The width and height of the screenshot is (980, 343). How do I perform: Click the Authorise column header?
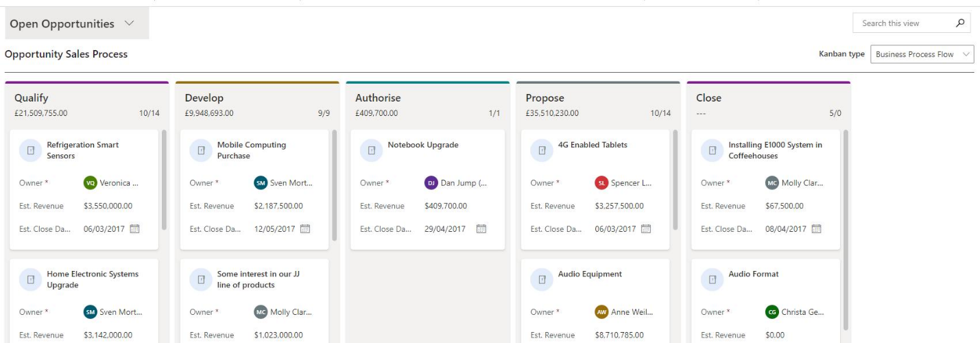[x=378, y=98]
